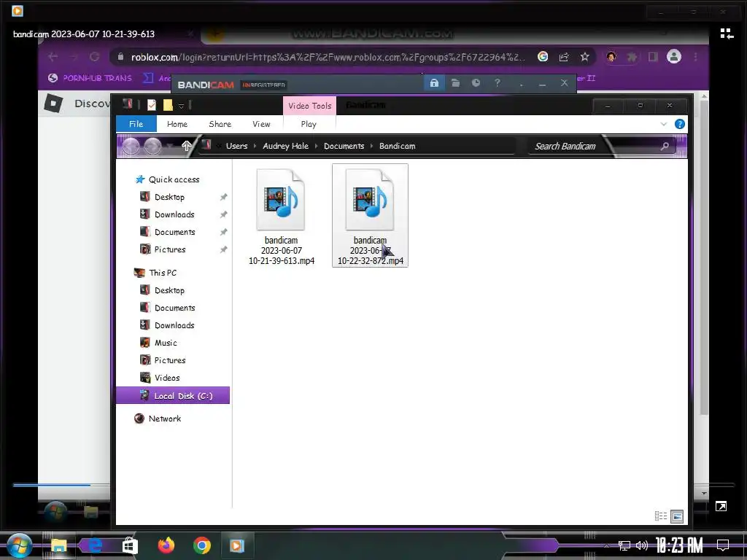Open Chrome three-dot menu
The width and height of the screenshot is (747, 560).
coord(696,57)
